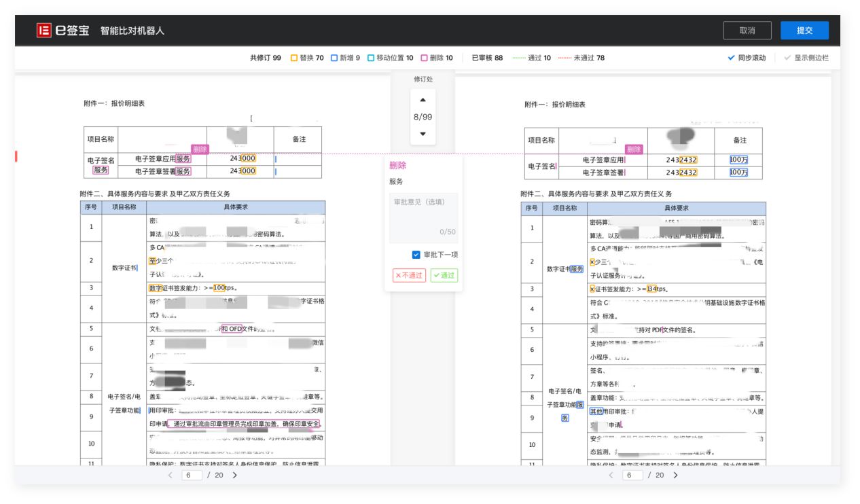Viewport: 860px width, 504px height.
Task: Click highlighted 134 in right document row 3
Action: click(653, 289)
